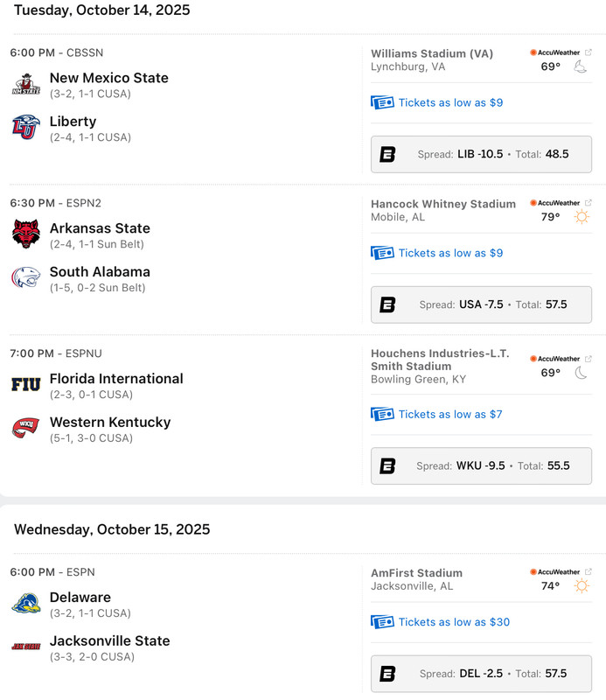Select the USA -7.5 spread betting box
Viewport: 606px width, 700px height.
coord(481,304)
